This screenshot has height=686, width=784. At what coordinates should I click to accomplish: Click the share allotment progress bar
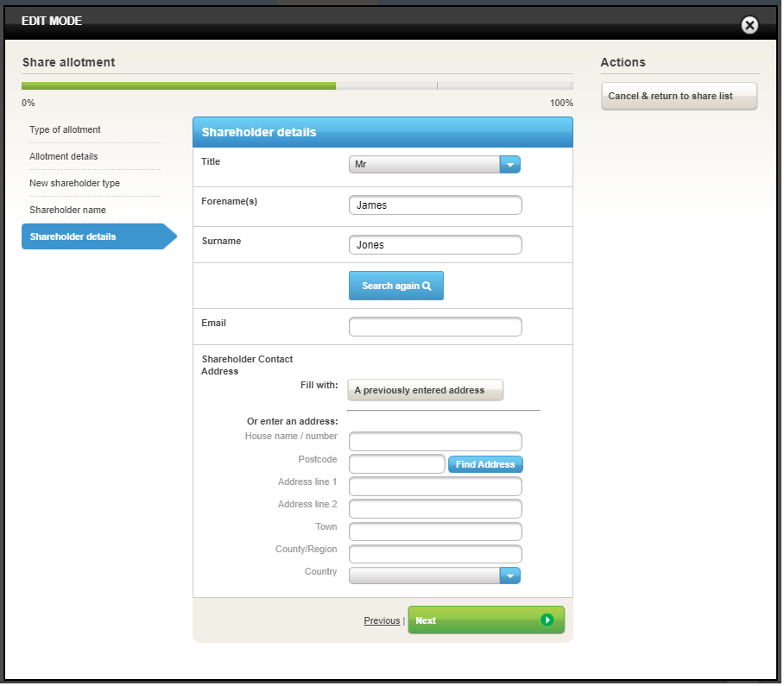pos(297,85)
